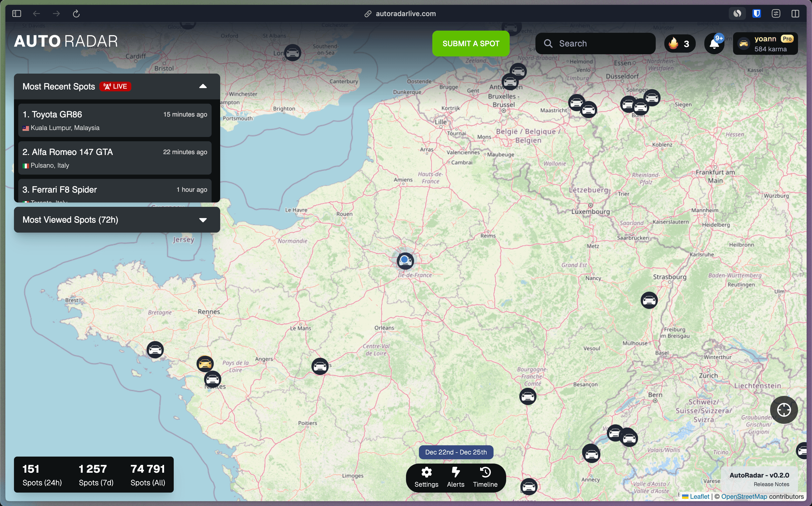Select car marker on London

tap(292, 53)
